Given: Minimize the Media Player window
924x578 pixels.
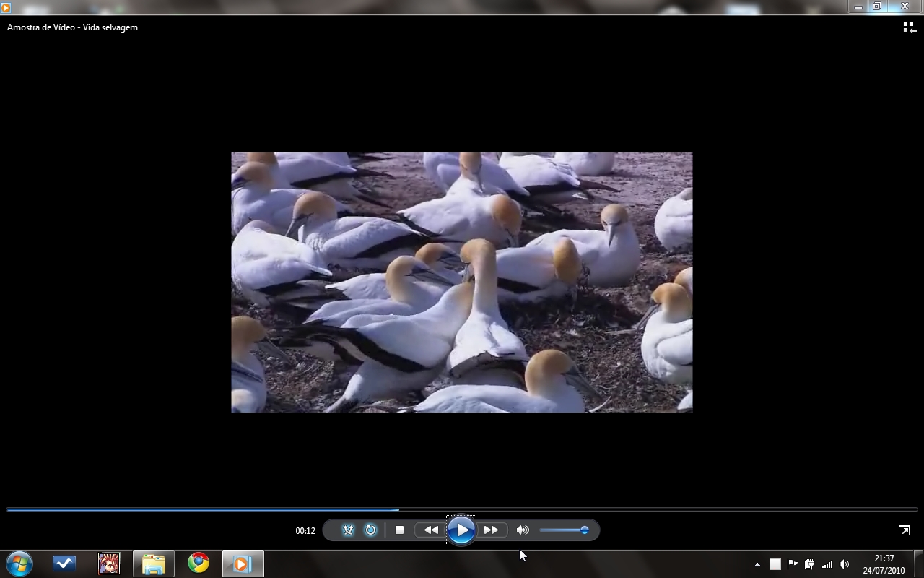Looking at the screenshot, I should (858, 7).
